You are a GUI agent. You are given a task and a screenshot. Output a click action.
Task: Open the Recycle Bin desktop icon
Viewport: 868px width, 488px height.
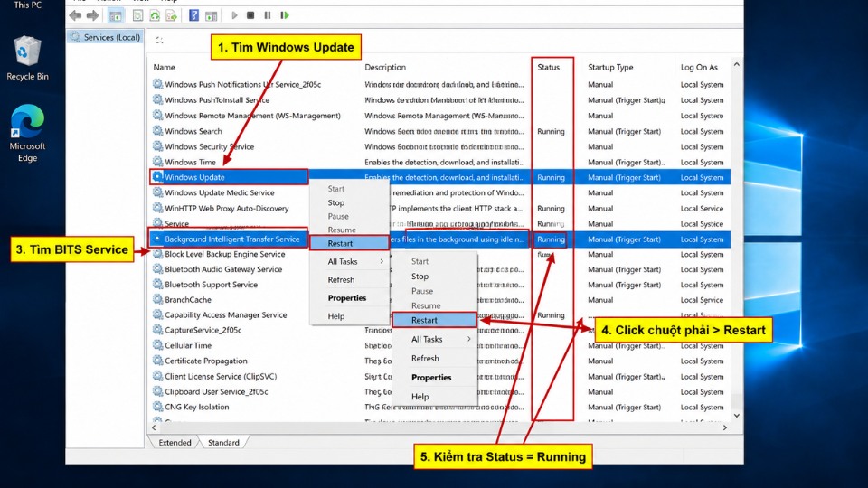tap(27, 58)
